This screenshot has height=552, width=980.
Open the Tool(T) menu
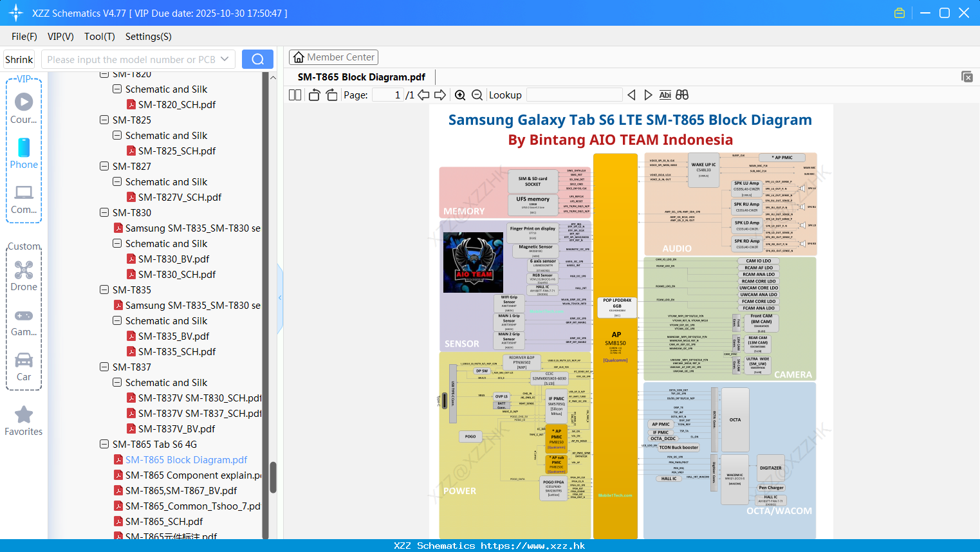click(x=100, y=37)
